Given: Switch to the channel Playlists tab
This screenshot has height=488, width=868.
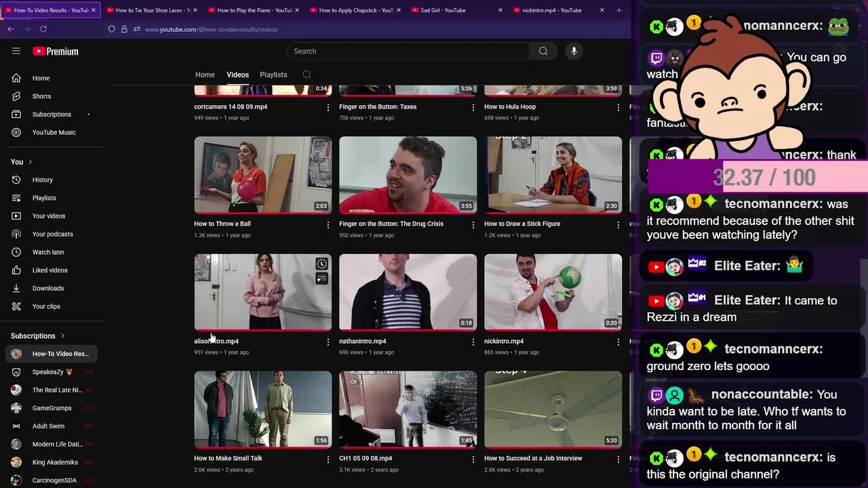Looking at the screenshot, I should 273,75.
